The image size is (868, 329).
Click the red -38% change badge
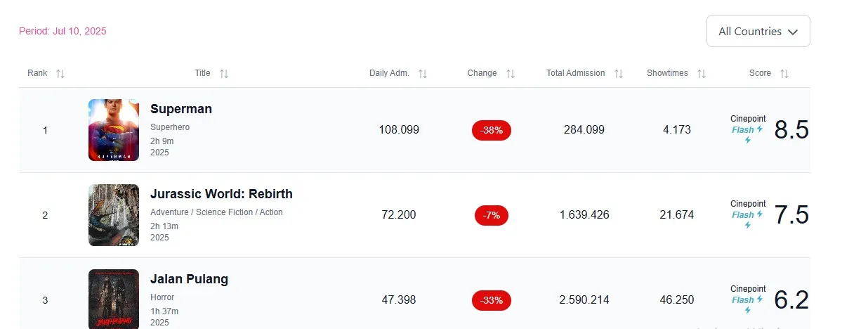pos(492,130)
